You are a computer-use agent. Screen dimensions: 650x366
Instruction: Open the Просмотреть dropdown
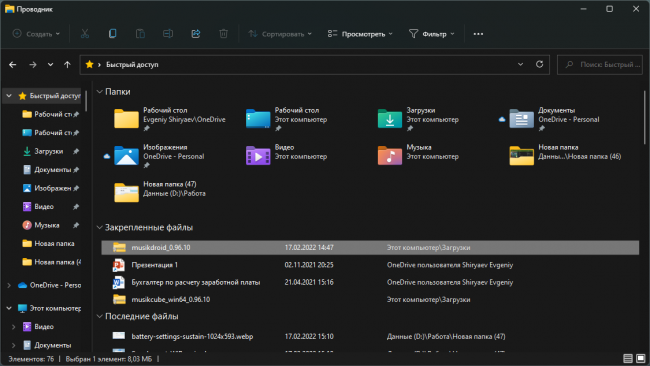(x=360, y=34)
